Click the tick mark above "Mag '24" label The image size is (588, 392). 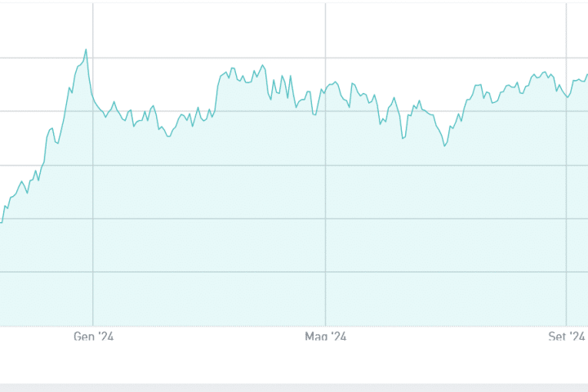326,327
